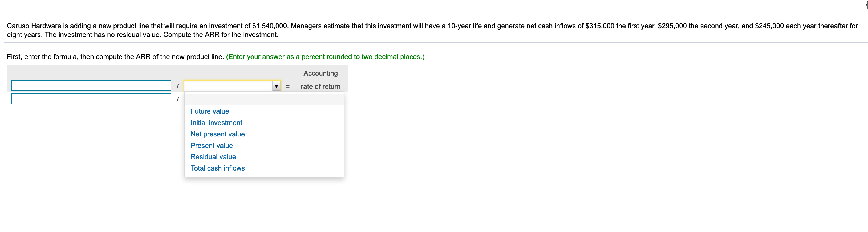Open the denominator selection dropdown arrow
Image resolution: width=868 pixels, height=232 pixels.
[276, 86]
